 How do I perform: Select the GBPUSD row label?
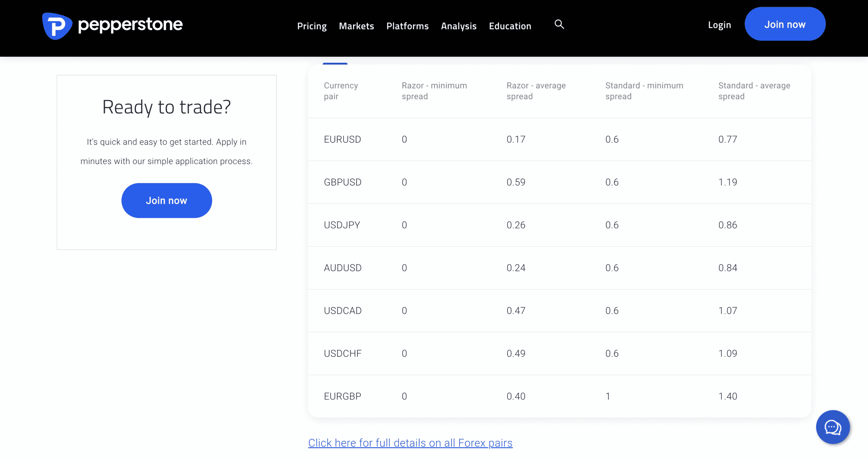tap(342, 182)
